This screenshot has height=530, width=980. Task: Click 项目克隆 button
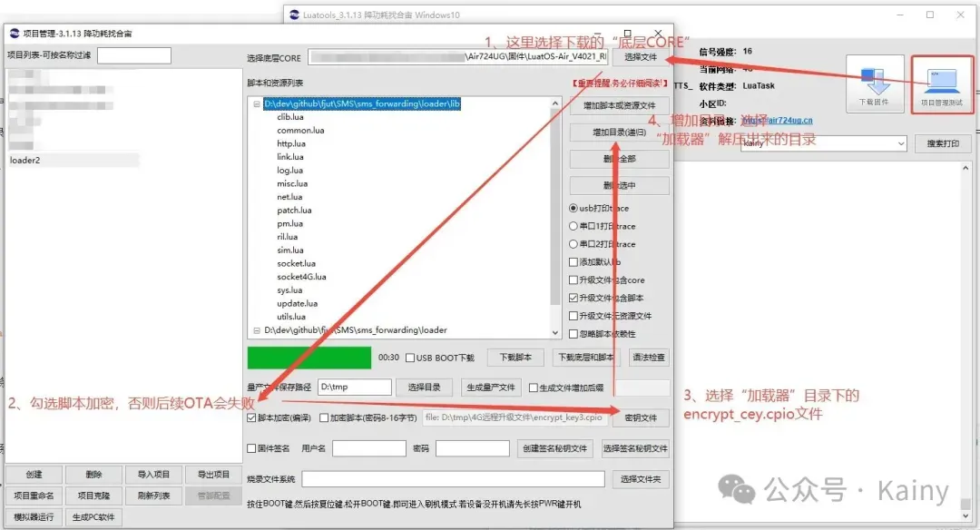(93, 496)
